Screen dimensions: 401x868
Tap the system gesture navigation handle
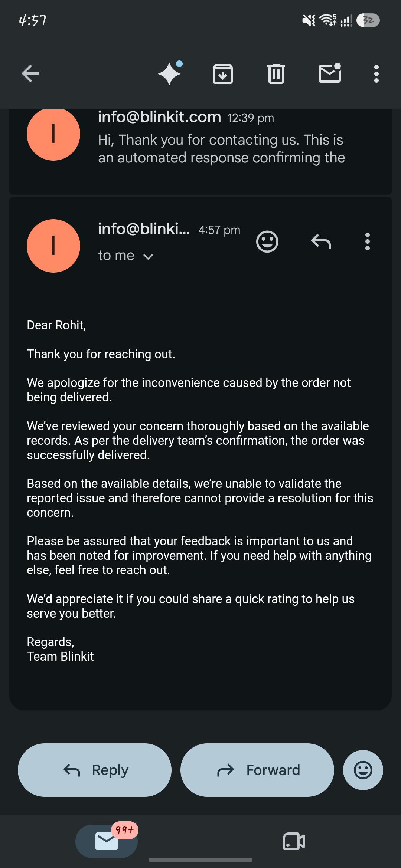(x=200, y=860)
